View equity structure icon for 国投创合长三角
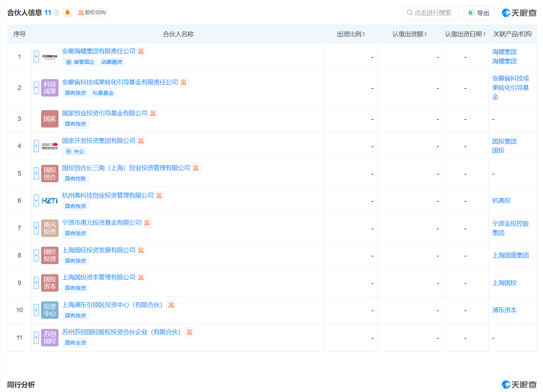The width and height of the screenshot is (543, 392). point(196,168)
